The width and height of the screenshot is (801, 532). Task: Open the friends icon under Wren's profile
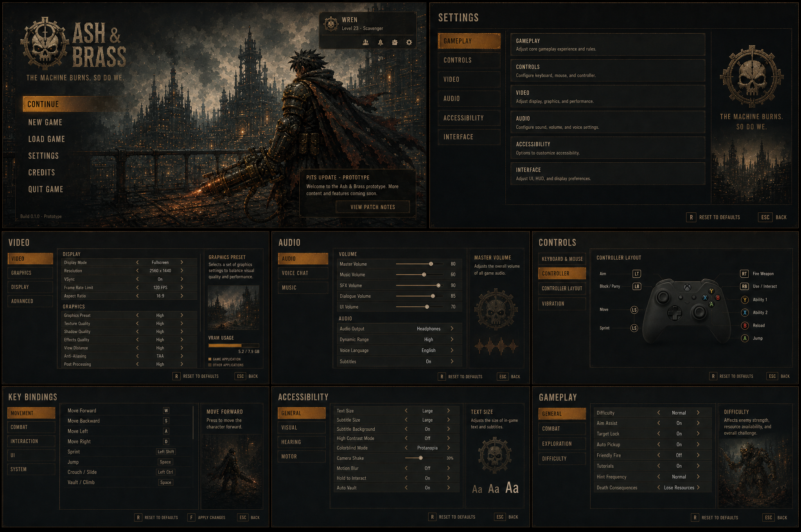pyautogui.click(x=366, y=42)
